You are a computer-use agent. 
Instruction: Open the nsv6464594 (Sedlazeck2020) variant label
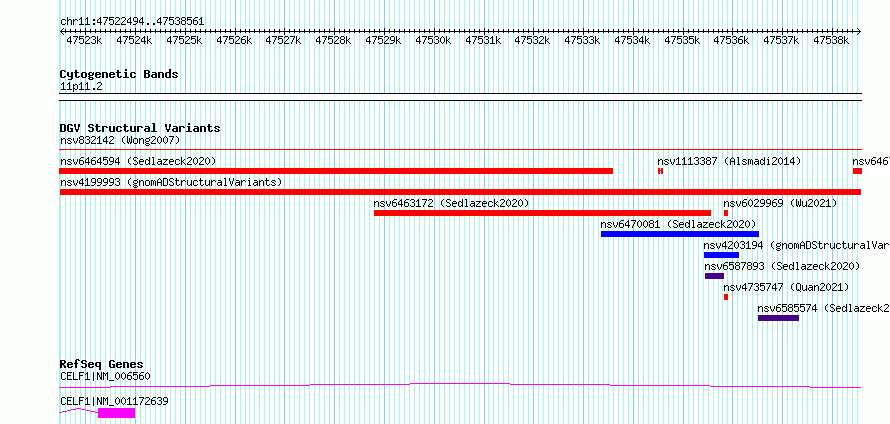pos(138,161)
